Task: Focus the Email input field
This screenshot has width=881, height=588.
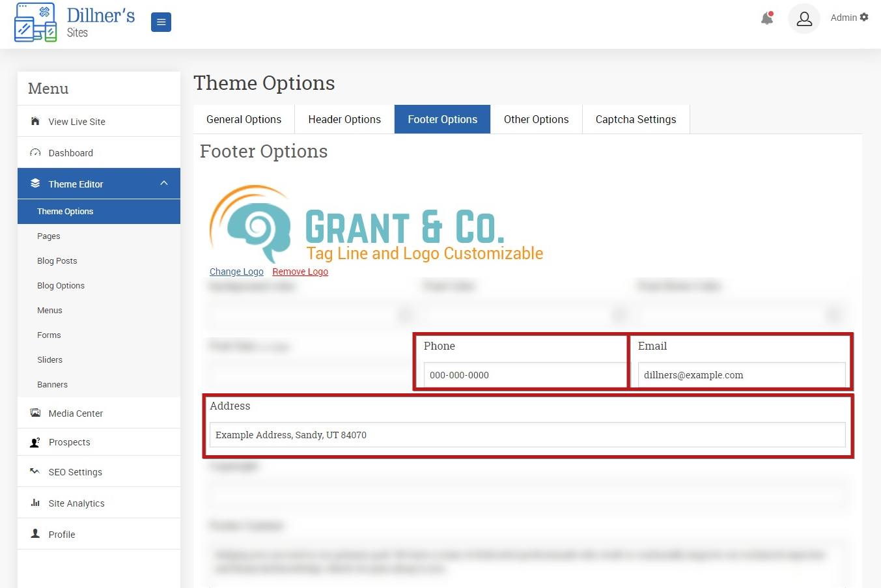Action: coord(742,375)
